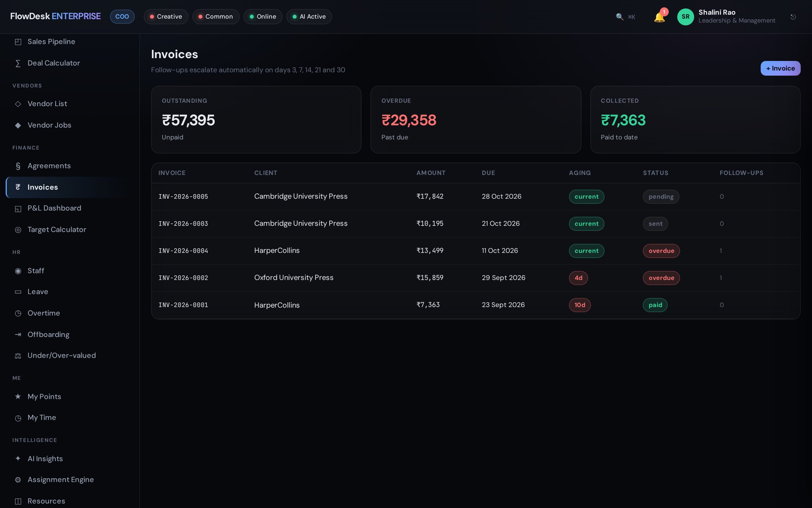Open Resources in the sidebar
The height and width of the screenshot is (508, 812).
click(69, 501)
